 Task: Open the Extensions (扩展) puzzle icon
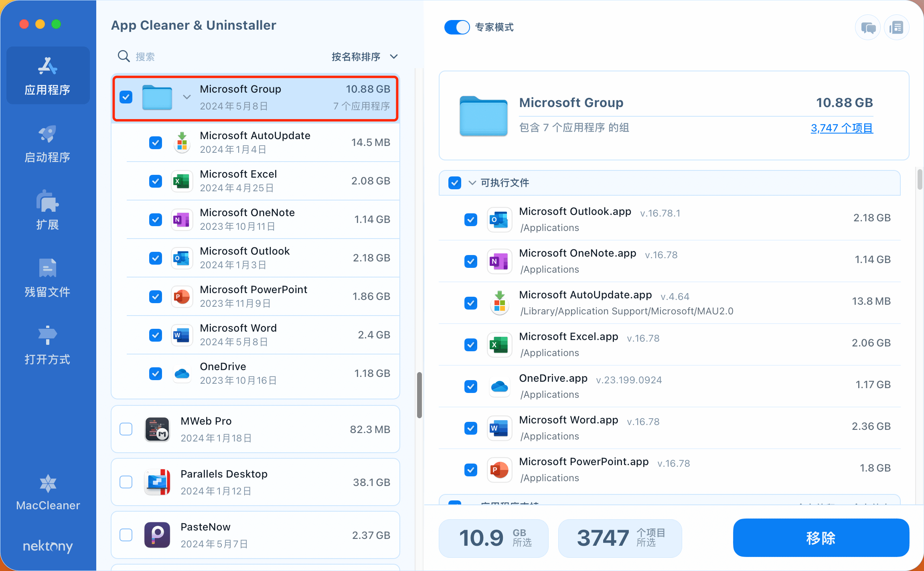click(47, 202)
